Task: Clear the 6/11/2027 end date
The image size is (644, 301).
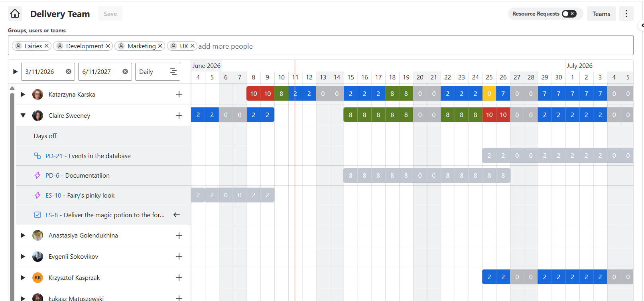Action: (125, 71)
